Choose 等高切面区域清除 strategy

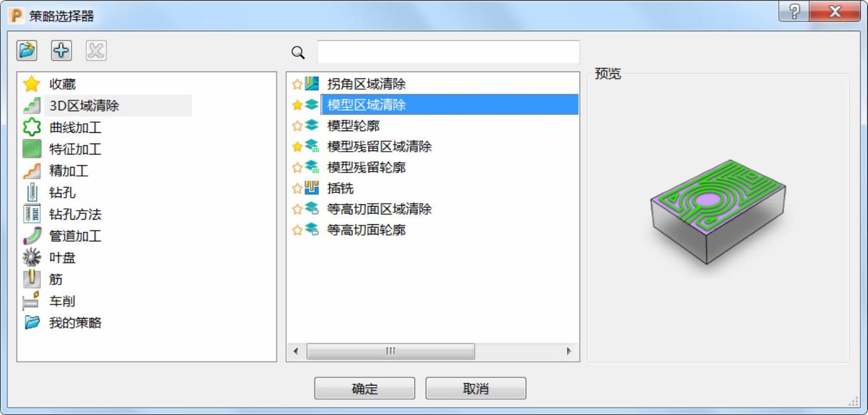(379, 209)
